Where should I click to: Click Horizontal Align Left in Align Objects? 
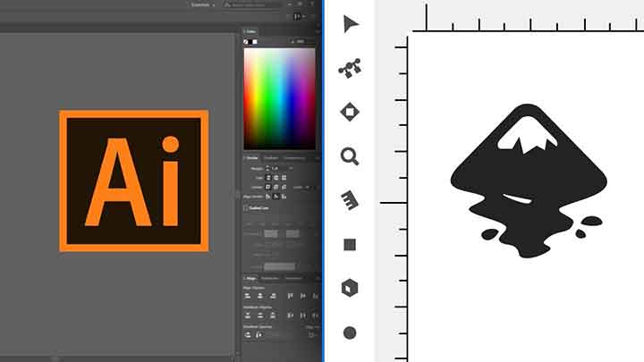point(248,296)
